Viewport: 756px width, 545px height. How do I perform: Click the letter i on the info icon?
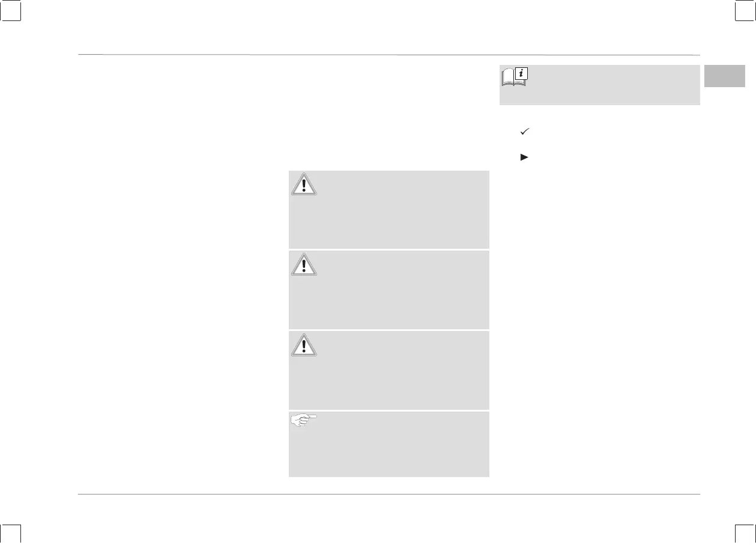[x=522, y=73]
